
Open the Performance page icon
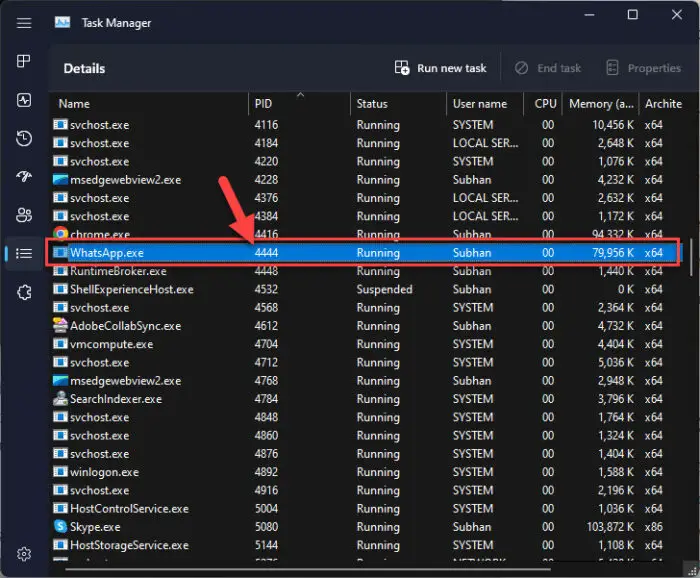point(24,100)
